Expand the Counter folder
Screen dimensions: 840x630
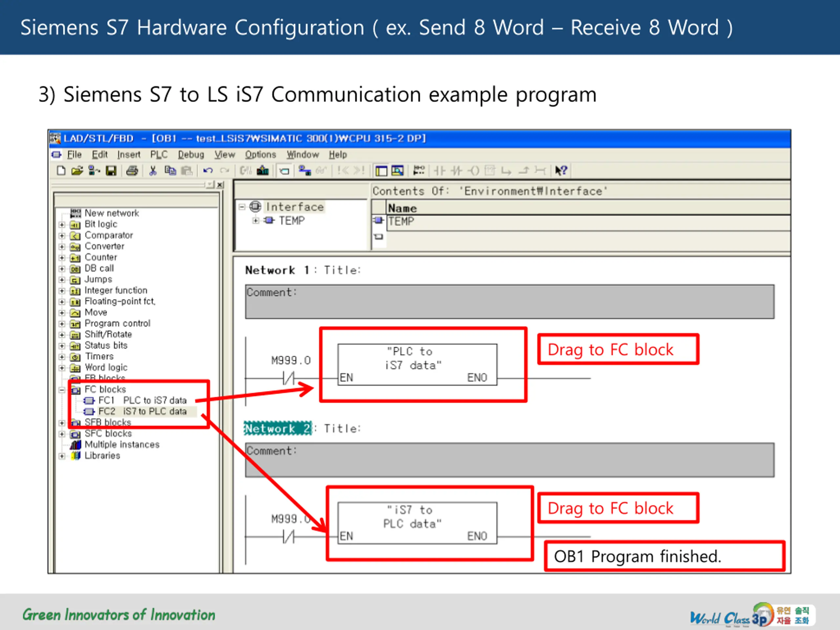pos(62,258)
